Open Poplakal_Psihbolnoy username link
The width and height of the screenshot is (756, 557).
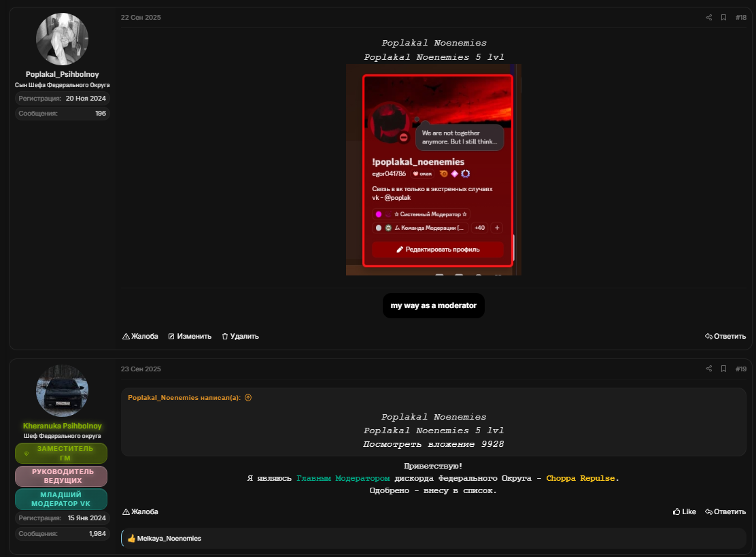pyautogui.click(x=62, y=74)
